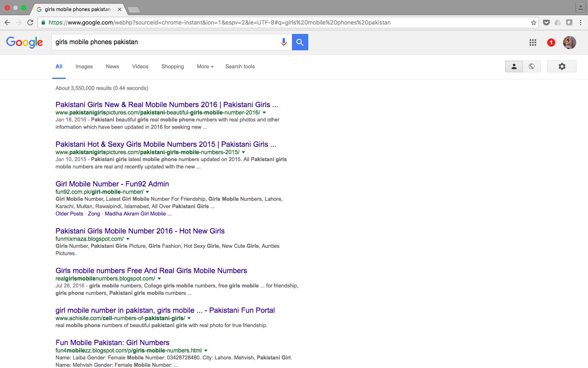The height and width of the screenshot is (368, 588).
Task: Switch to the Videos tab
Action: coord(140,67)
